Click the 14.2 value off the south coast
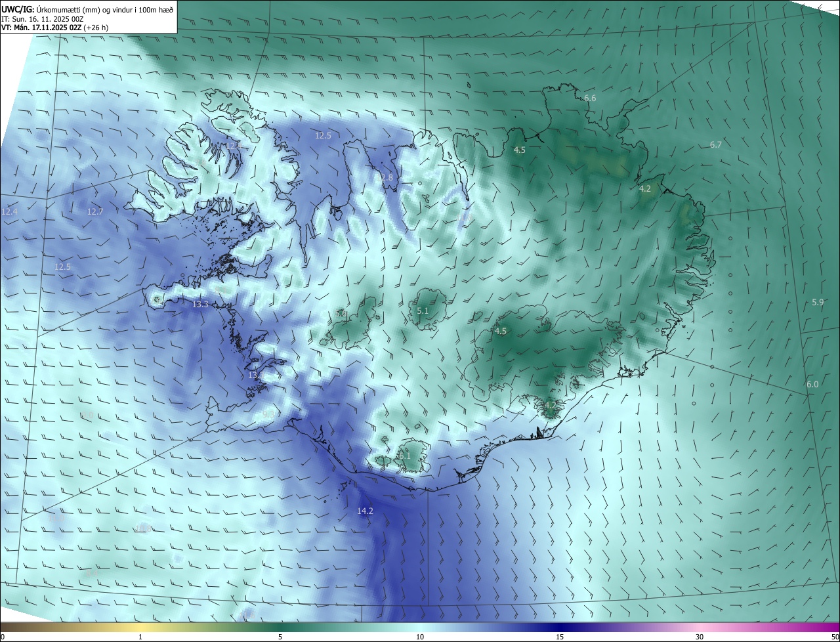 coord(365,511)
